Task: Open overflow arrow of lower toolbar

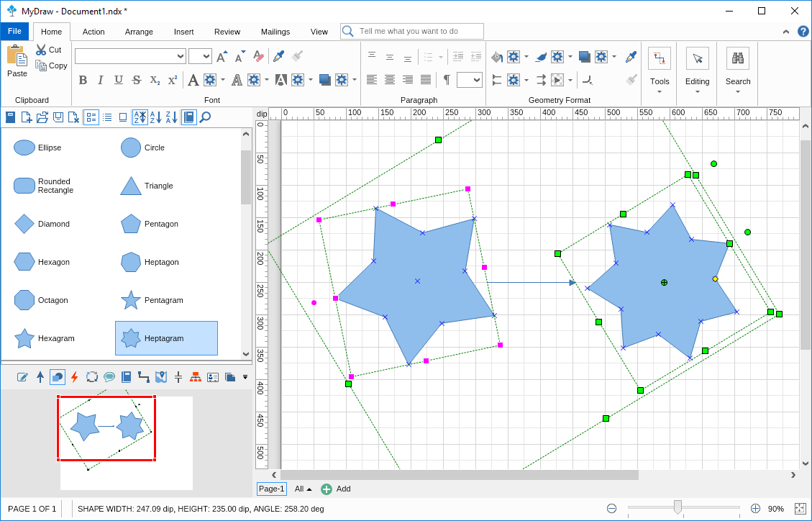Action: (x=245, y=377)
